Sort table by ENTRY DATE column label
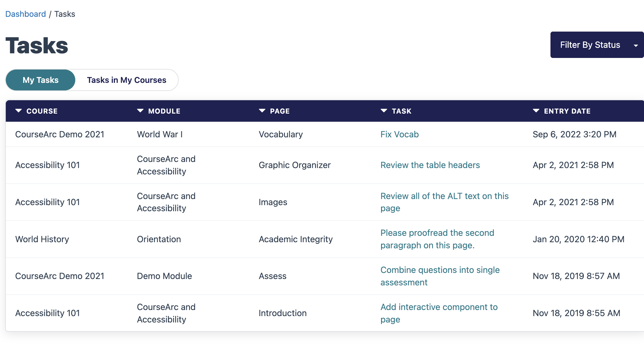Screen dimensions: 644x350 pos(567,111)
